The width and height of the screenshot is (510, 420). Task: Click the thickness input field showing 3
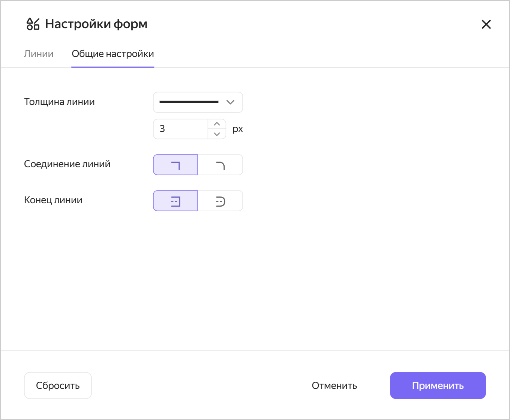pos(180,129)
